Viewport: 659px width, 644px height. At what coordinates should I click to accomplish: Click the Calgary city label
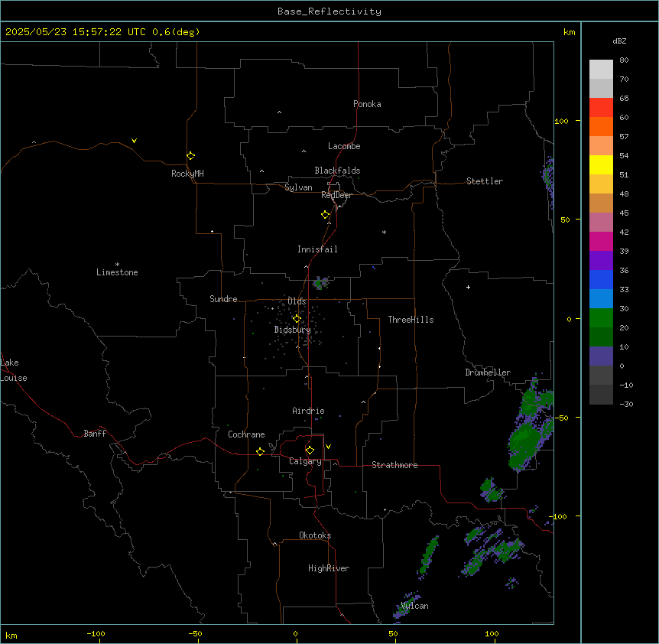[306, 461]
